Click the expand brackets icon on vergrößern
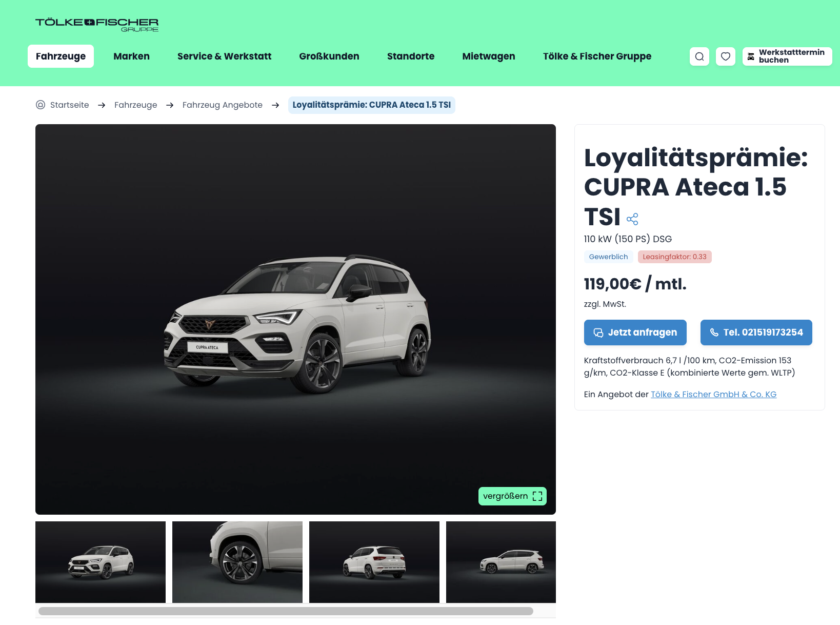The image size is (840, 625). coord(537,496)
